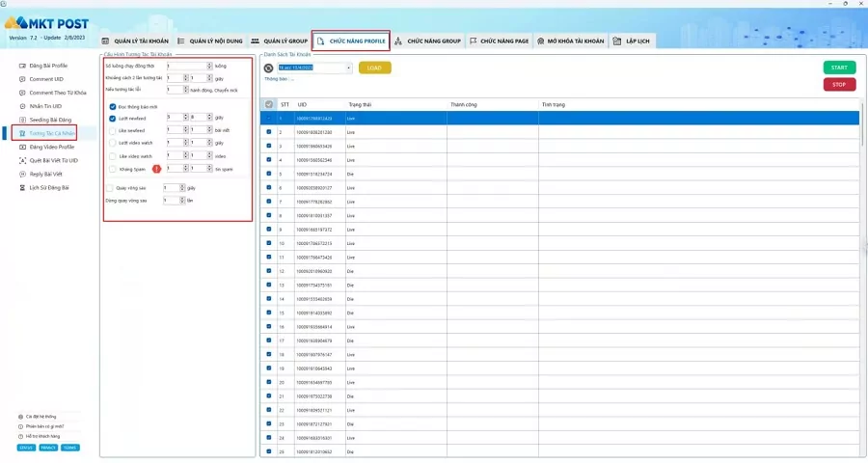This screenshot has height=463, width=868.
Task: Open Comment UID sidebar item
Action: [x=41, y=79]
